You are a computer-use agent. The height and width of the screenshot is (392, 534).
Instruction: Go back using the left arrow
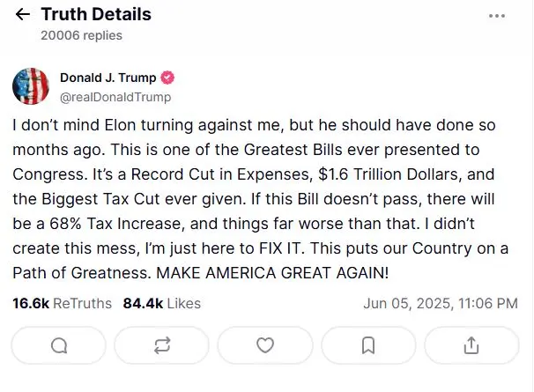(x=22, y=15)
